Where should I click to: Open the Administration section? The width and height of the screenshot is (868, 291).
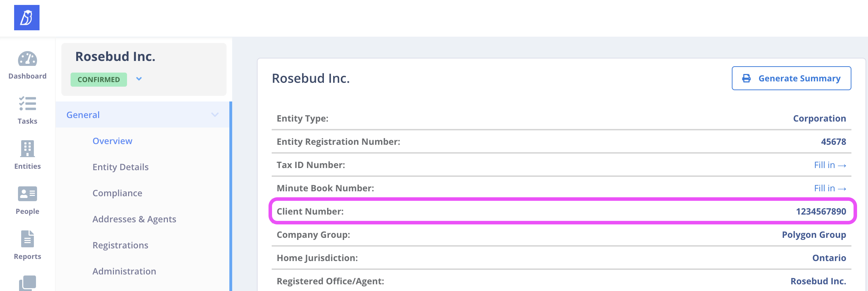124,271
